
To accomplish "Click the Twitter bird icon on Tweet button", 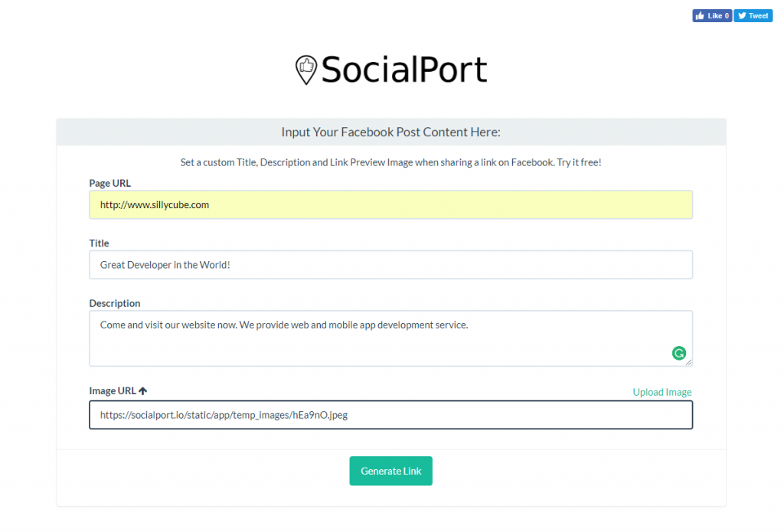I will pos(741,16).
